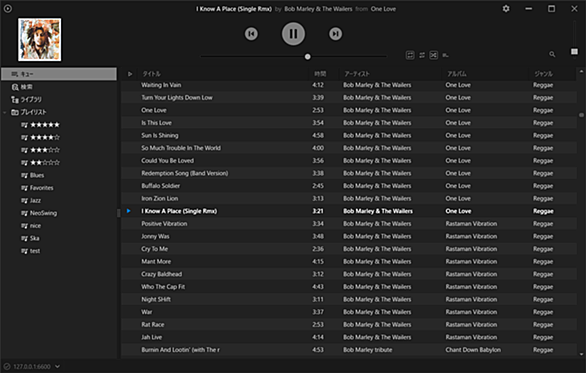586x373 pixels.
Task: Click the playlist icon beside Jazz
Action: tap(24, 201)
